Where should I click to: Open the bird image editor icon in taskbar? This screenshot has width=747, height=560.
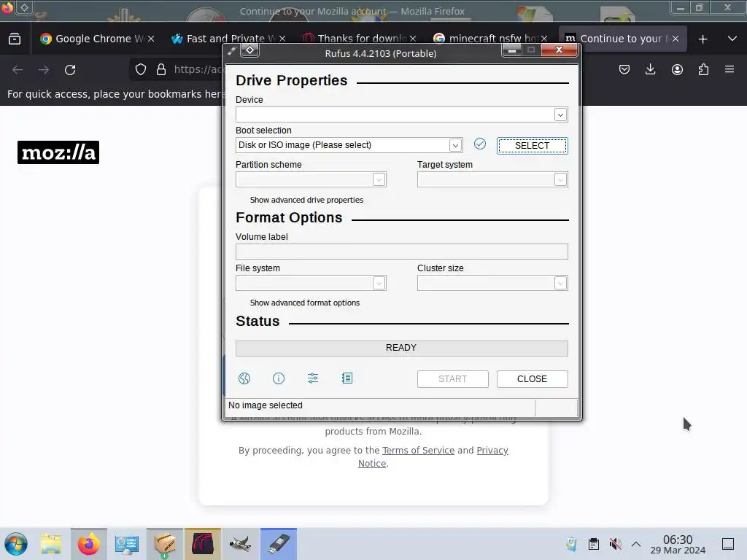click(x=241, y=544)
